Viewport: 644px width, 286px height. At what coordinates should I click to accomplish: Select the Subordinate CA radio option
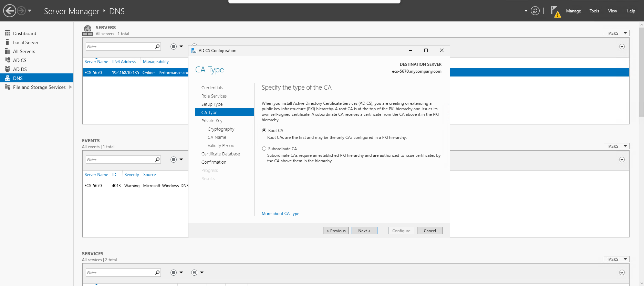point(264,149)
